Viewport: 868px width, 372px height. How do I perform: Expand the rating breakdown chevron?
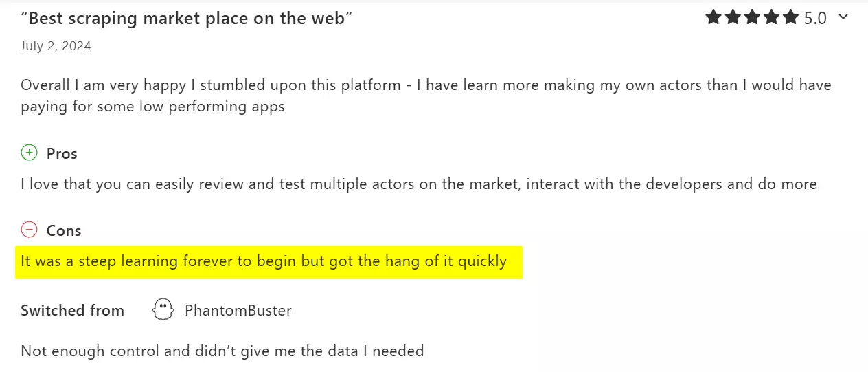843,17
